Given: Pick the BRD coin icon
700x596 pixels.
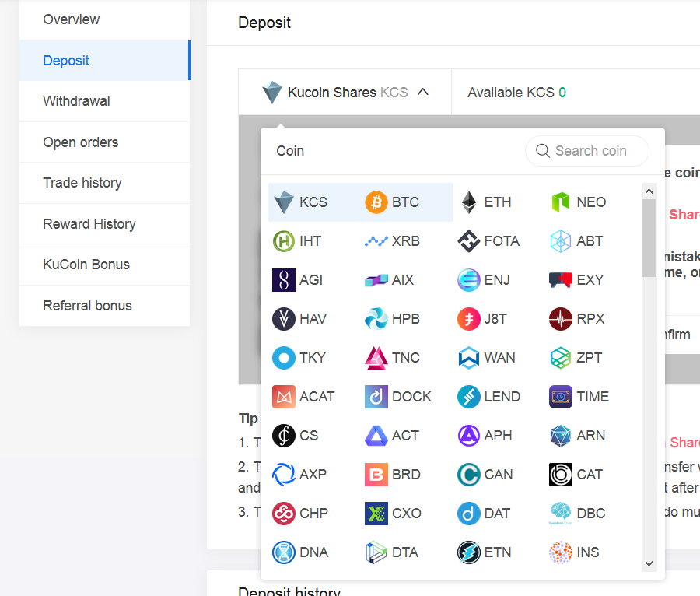Looking at the screenshot, I should [x=376, y=475].
